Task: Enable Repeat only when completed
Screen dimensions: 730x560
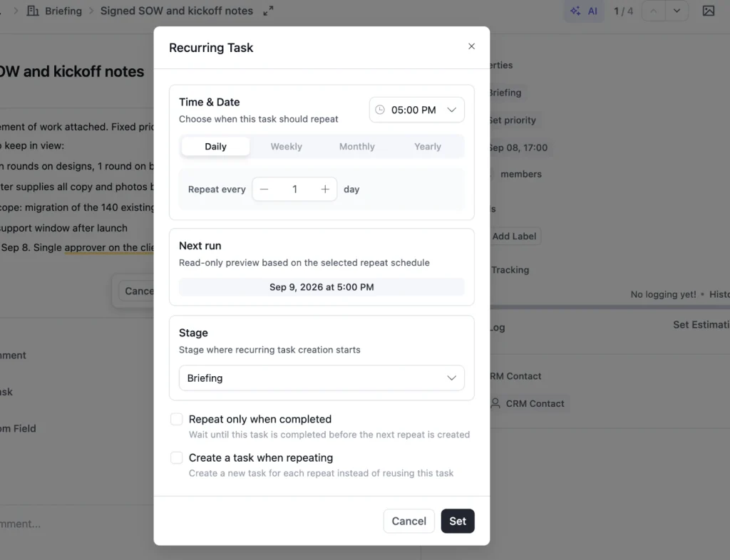Action: pyautogui.click(x=177, y=419)
